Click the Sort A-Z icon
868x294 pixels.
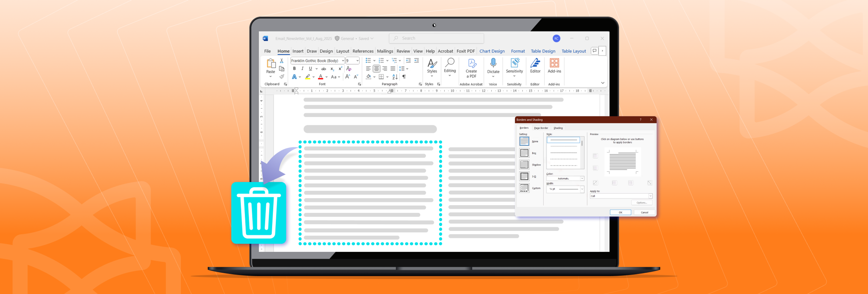pos(395,77)
